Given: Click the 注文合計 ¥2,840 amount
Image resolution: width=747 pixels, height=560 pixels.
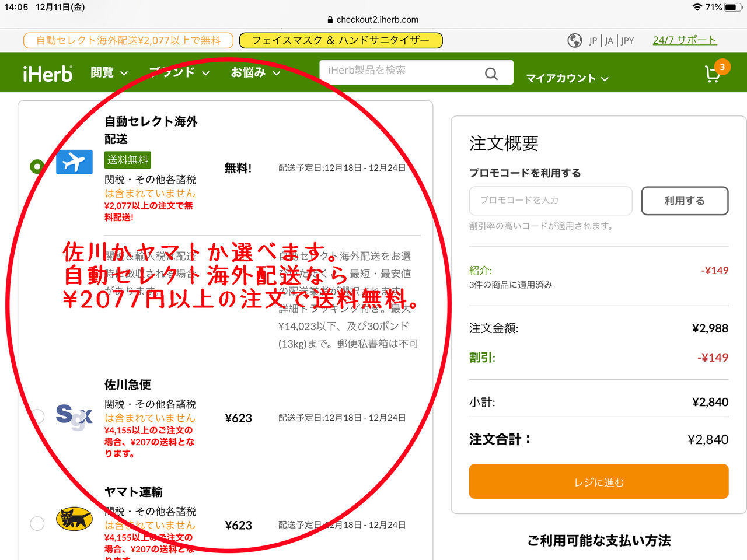Looking at the screenshot, I should click(x=708, y=439).
